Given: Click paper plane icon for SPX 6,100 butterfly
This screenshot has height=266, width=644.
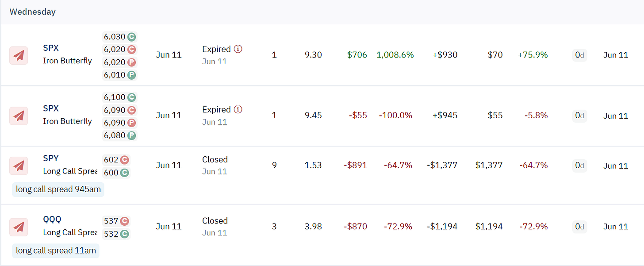Looking at the screenshot, I should point(19,116).
